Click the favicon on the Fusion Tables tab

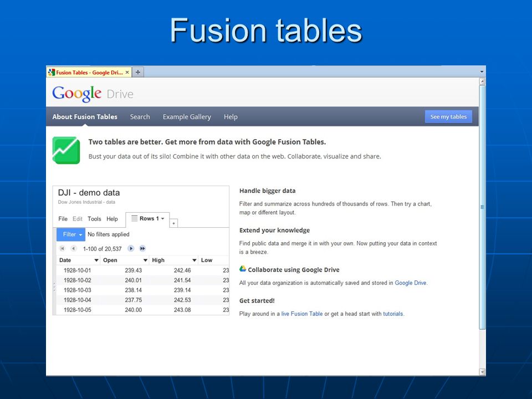click(x=52, y=72)
